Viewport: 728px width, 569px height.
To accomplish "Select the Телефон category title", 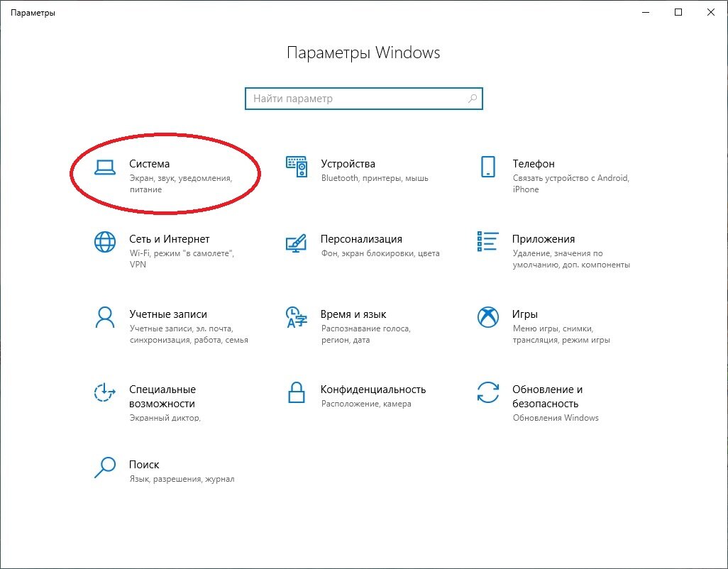I will click(x=534, y=164).
